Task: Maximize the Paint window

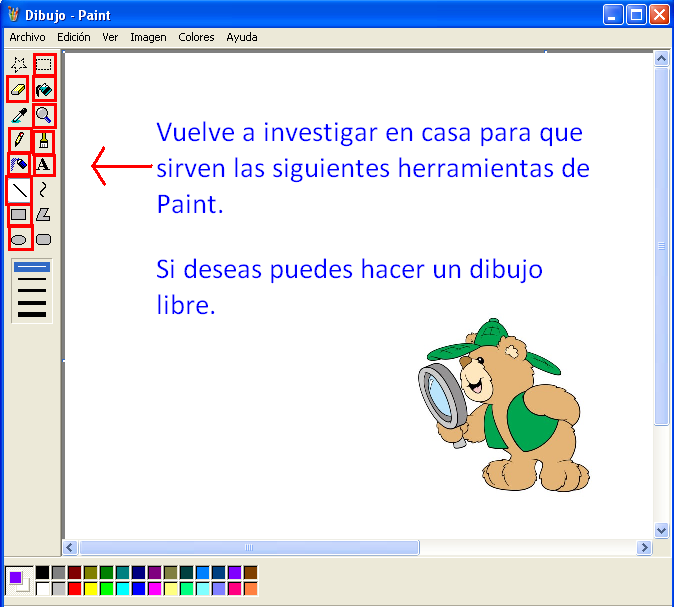Action: [x=636, y=15]
